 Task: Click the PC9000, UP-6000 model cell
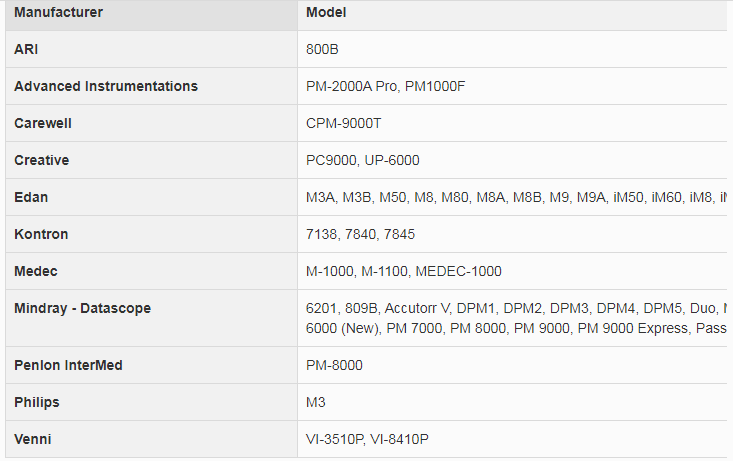click(363, 160)
